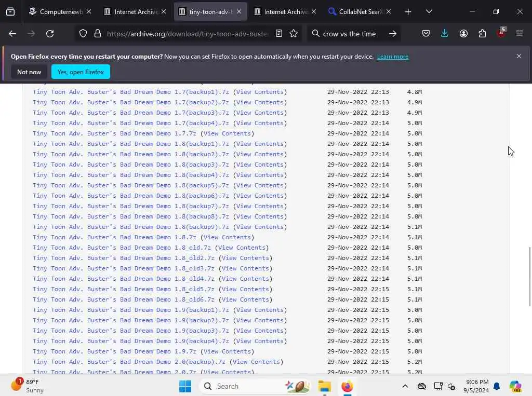
Task: Open a new tab with plus button
Action: 408,12
